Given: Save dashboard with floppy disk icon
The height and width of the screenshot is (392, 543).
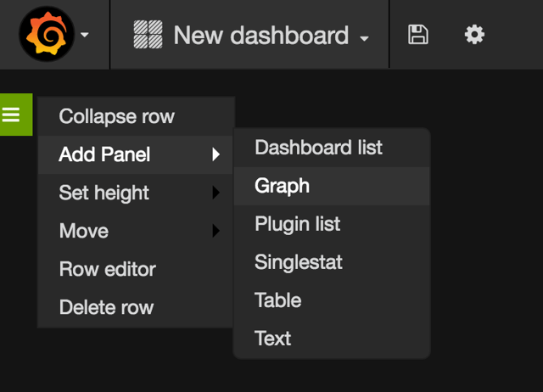Looking at the screenshot, I should (x=418, y=34).
